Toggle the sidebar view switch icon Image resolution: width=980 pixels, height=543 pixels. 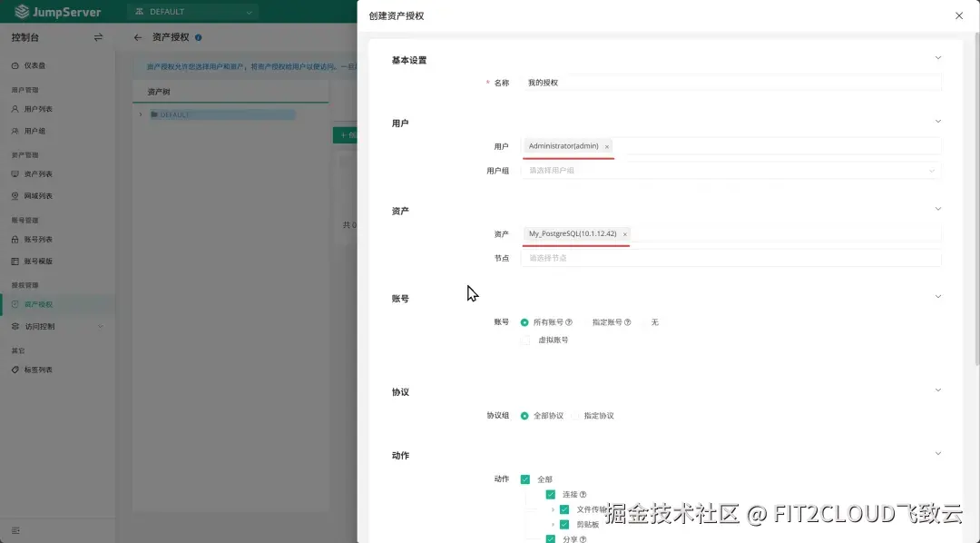[x=98, y=37]
